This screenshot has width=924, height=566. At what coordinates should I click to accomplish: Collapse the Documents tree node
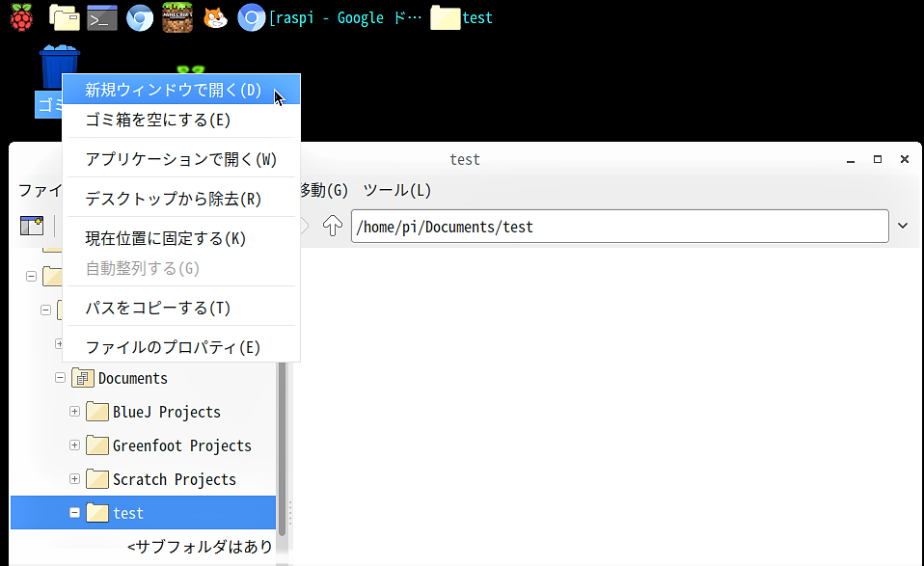[x=60, y=378]
